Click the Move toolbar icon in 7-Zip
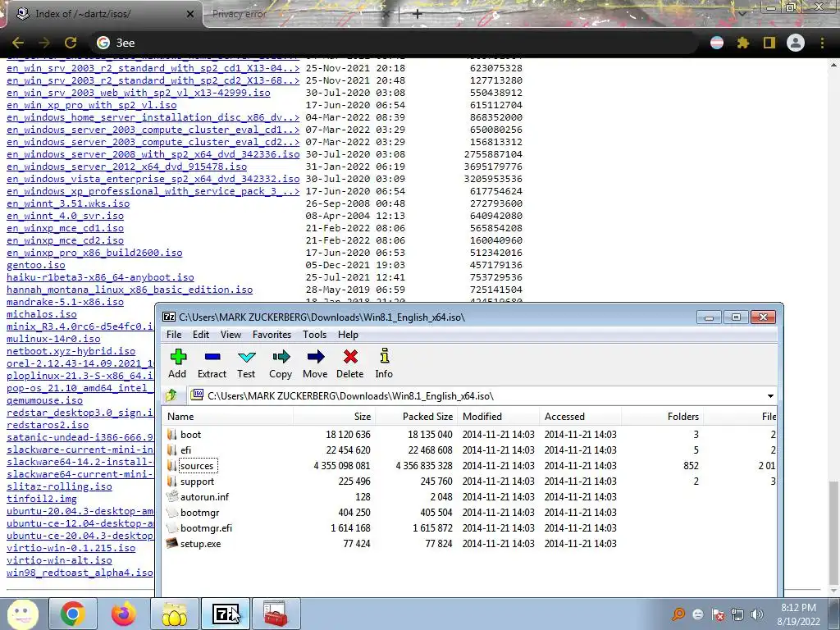 point(315,363)
